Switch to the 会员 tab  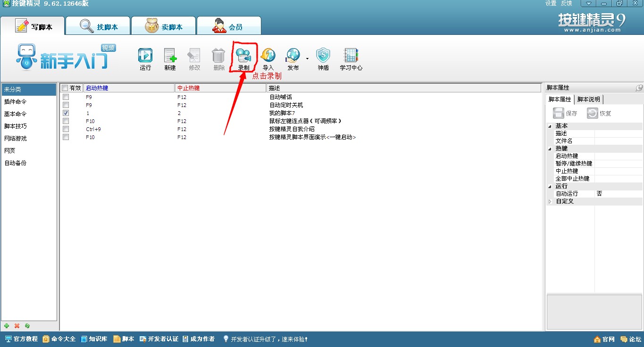point(229,26)
